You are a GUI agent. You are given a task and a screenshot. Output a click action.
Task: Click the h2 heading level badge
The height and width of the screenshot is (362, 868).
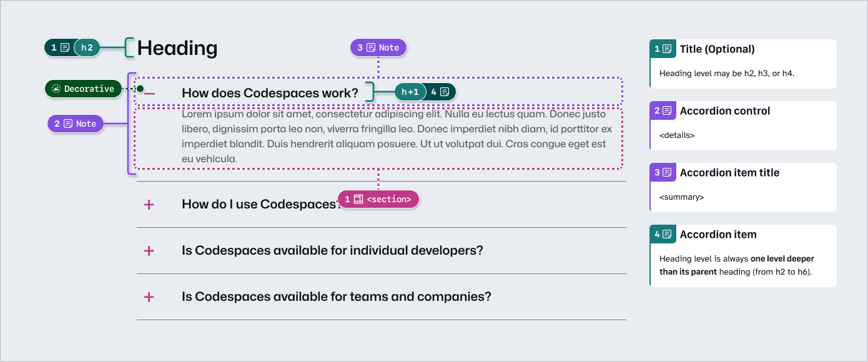tap(87, 47)
